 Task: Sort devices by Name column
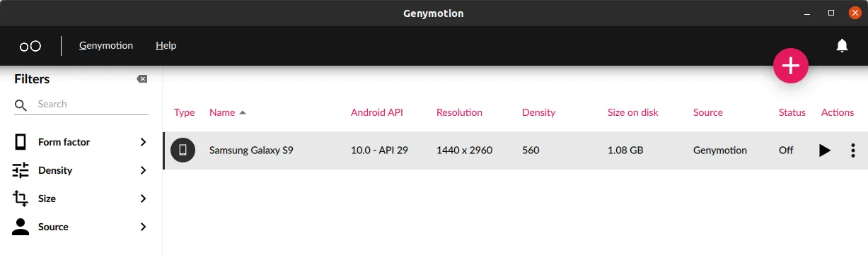click(222, 112)
